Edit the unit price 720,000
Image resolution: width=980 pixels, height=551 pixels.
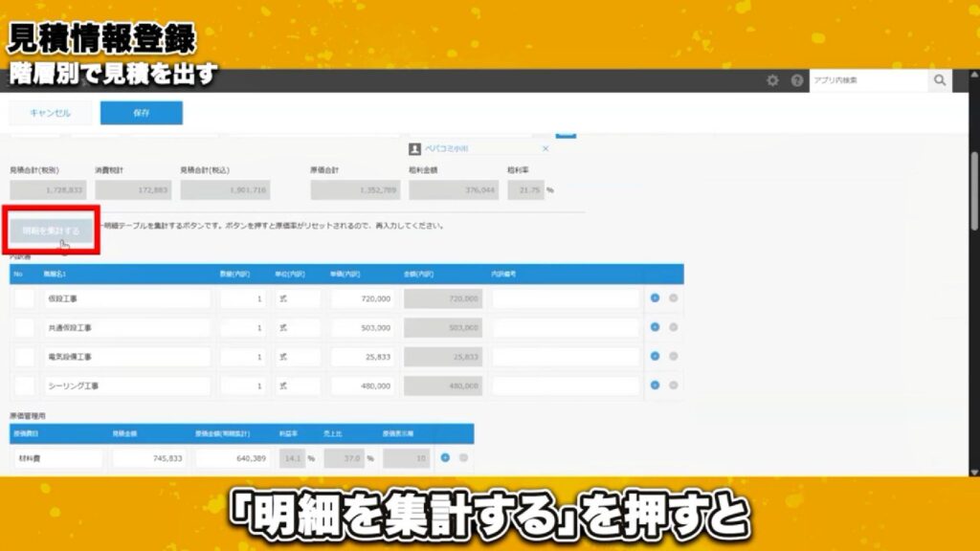[x=363, y=298]
